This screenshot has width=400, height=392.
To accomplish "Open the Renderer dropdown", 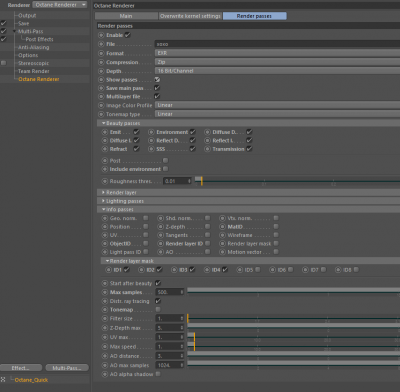I will (x=60, y=5).
